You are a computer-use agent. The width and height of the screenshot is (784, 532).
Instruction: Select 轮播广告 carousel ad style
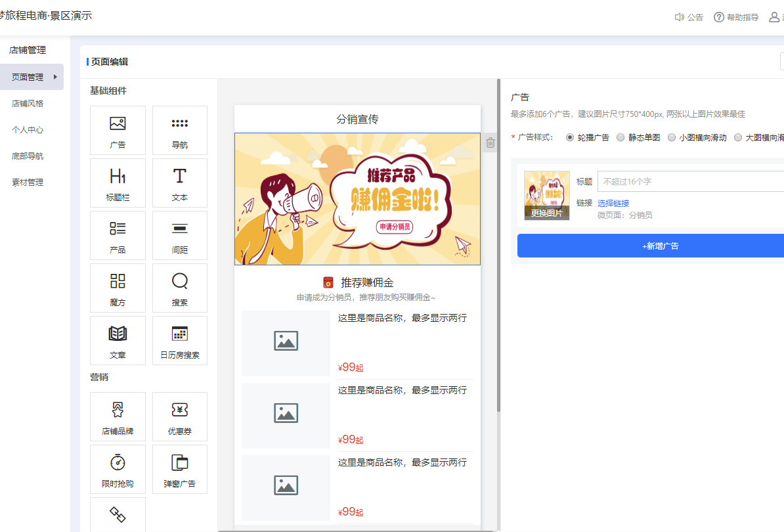pos(570,138)
